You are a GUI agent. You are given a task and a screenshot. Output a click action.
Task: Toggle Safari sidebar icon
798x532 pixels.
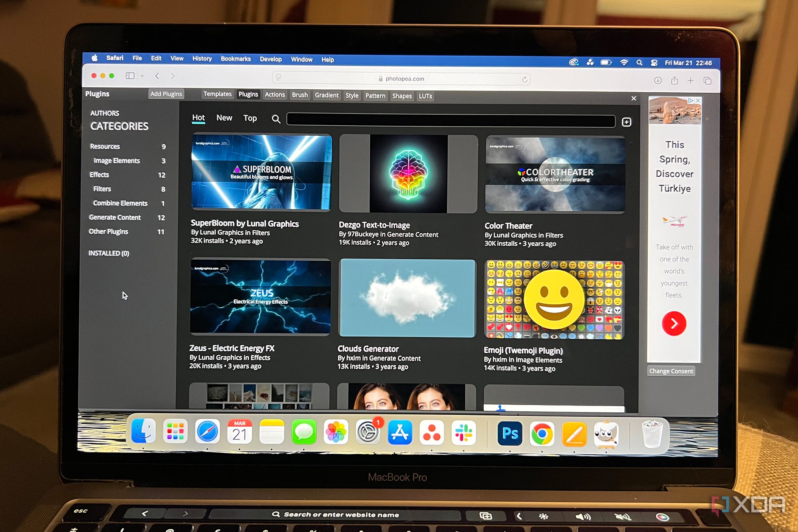click(x=130, y=76)
